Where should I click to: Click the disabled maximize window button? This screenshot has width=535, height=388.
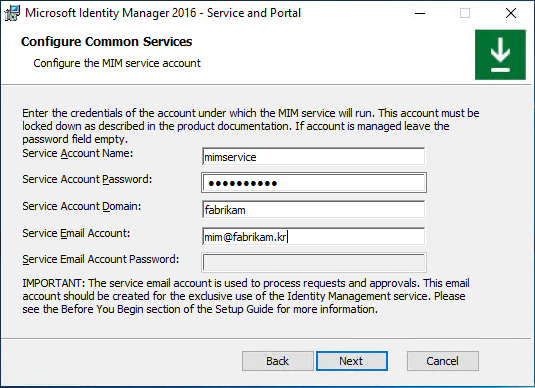point(465,13)
